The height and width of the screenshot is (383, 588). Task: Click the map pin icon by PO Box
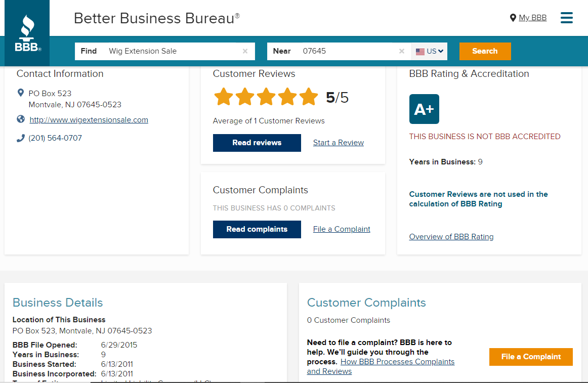[x=21, y=93]
